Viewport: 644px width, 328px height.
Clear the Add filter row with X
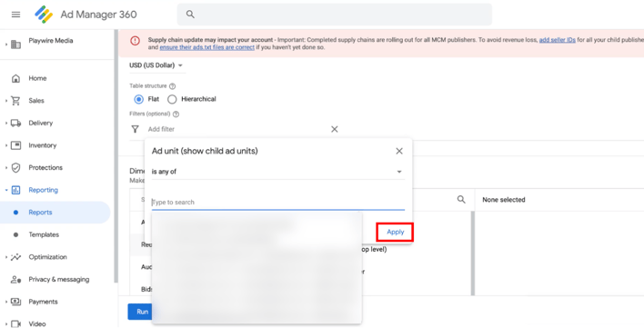coord(335,129)
